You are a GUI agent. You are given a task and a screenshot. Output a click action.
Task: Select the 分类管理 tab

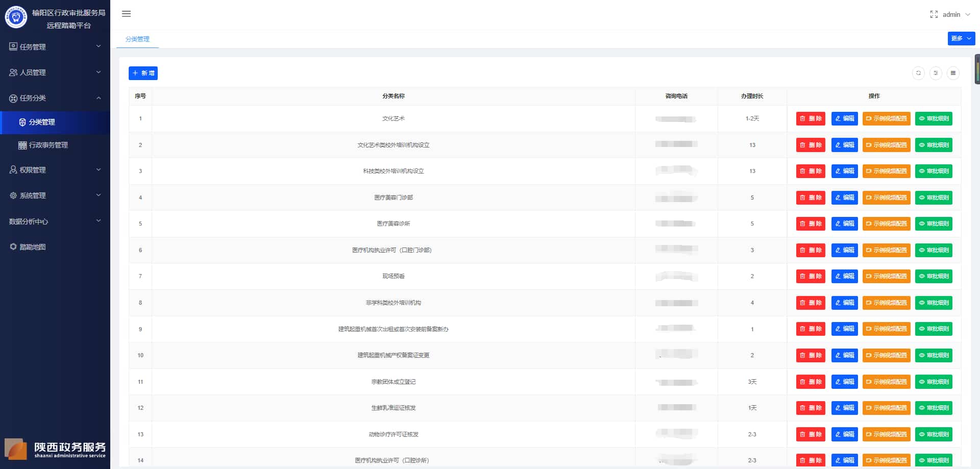tap(137, 39)
